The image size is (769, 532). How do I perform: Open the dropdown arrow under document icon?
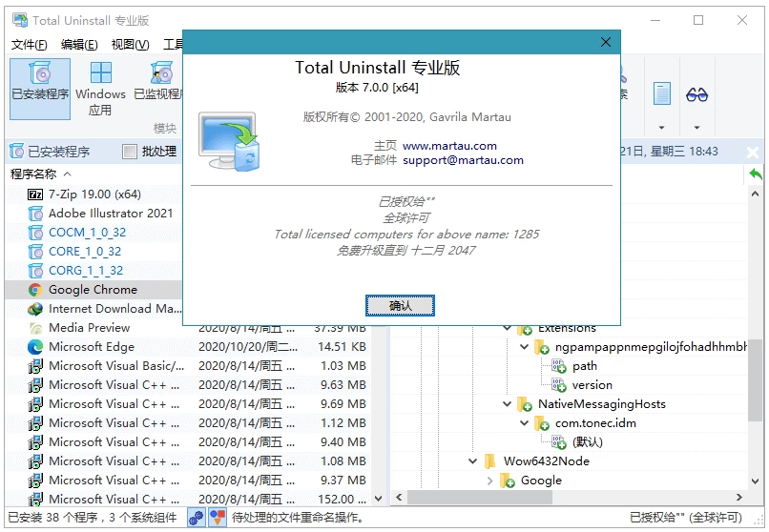pyautogui.click(x=661, y=128)
